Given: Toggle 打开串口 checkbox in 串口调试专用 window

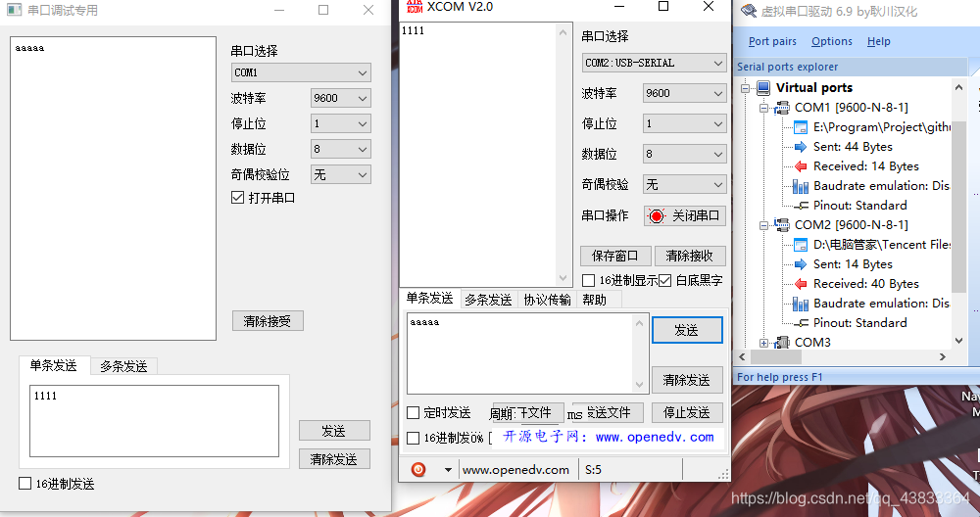Looking at the screenshot, I should [237, 198].
